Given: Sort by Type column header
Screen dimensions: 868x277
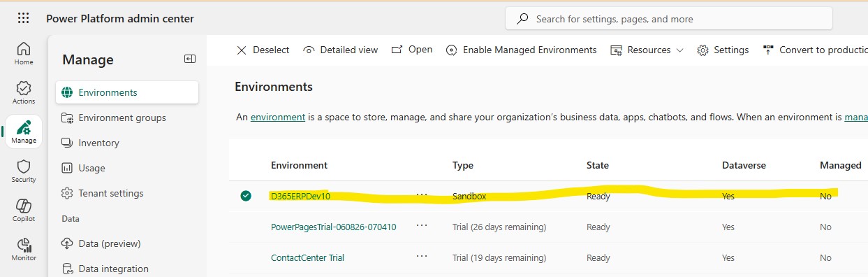Looking at the screenshot, I should [x=463, y=165].
